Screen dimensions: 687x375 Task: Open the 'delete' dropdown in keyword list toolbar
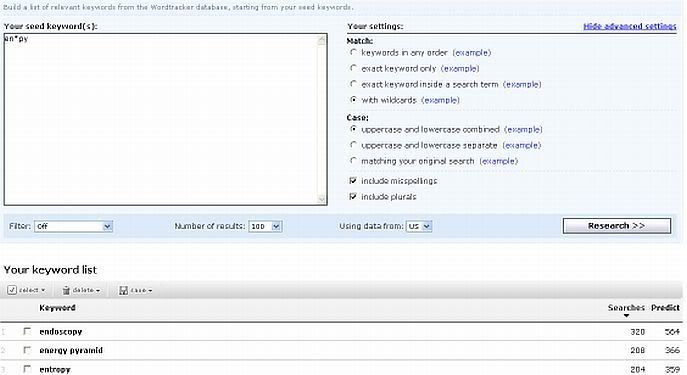[81, 290]
